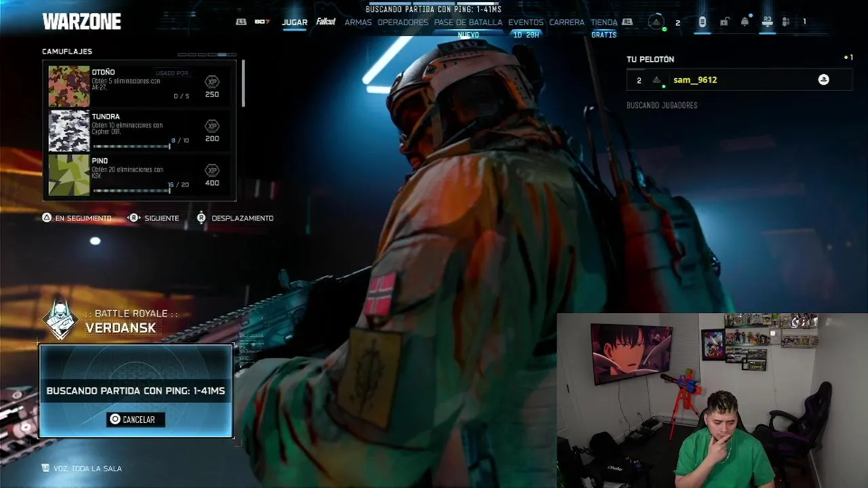868x488 pixels.
Task: Click the triangle EN SEGUIMIENTO icon
Action: point(47,218)
